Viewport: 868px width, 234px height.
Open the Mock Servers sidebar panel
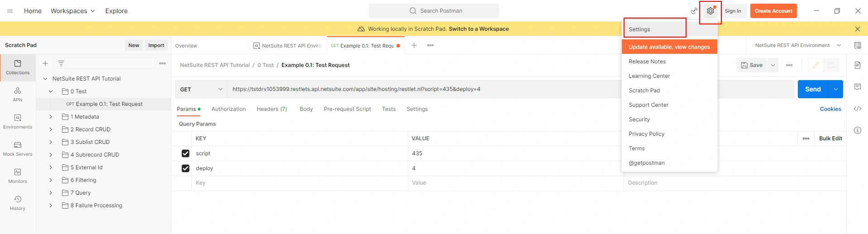coord(18,149)
